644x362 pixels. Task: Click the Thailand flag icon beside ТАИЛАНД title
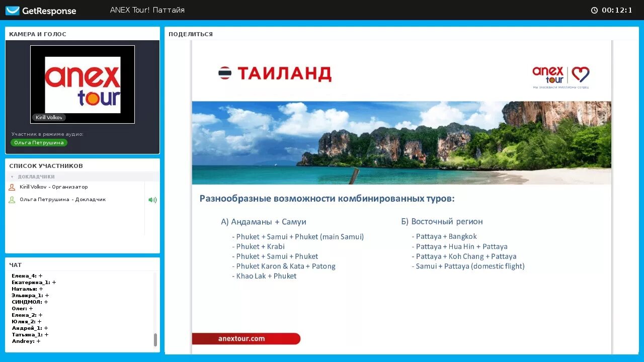(223, 73)
